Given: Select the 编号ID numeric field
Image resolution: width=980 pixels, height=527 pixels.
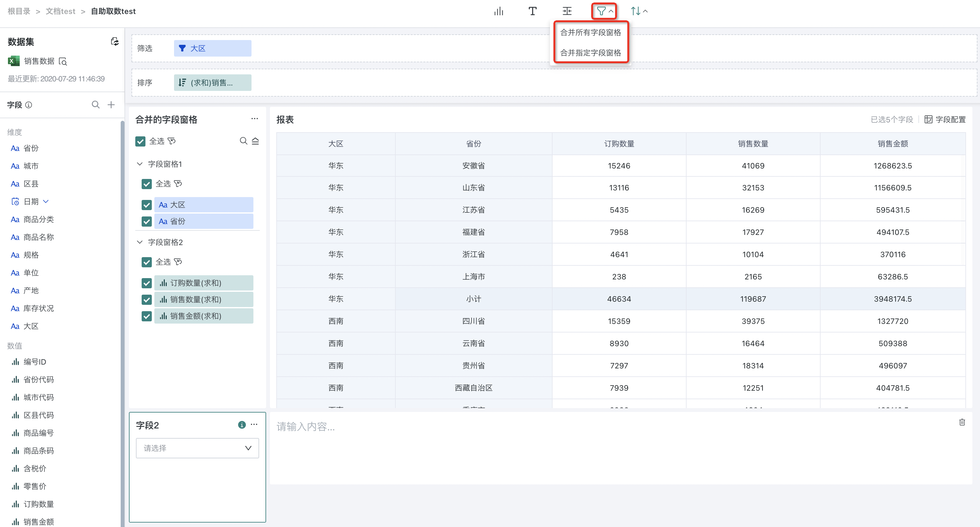Looking at the screenshot, I should 35,362.
